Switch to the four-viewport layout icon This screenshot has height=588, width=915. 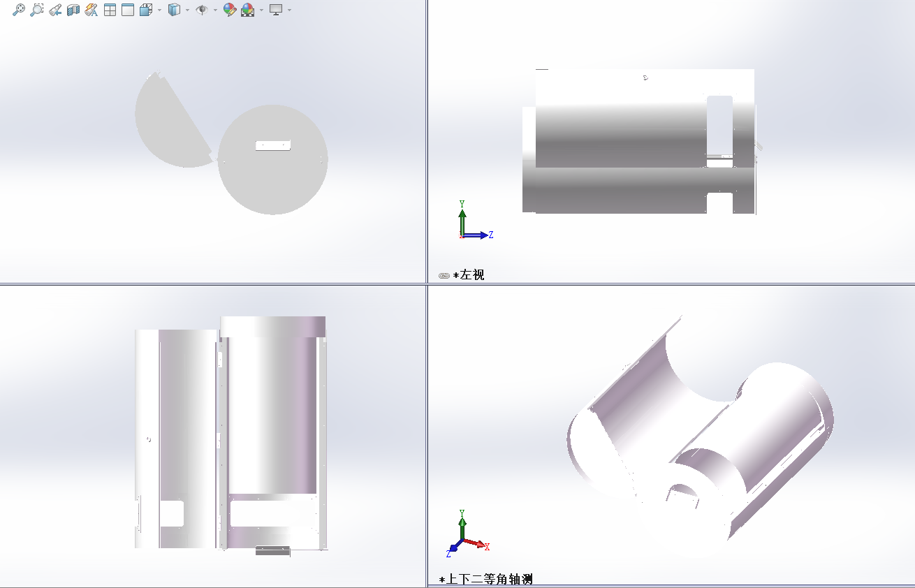pos(110,10)
